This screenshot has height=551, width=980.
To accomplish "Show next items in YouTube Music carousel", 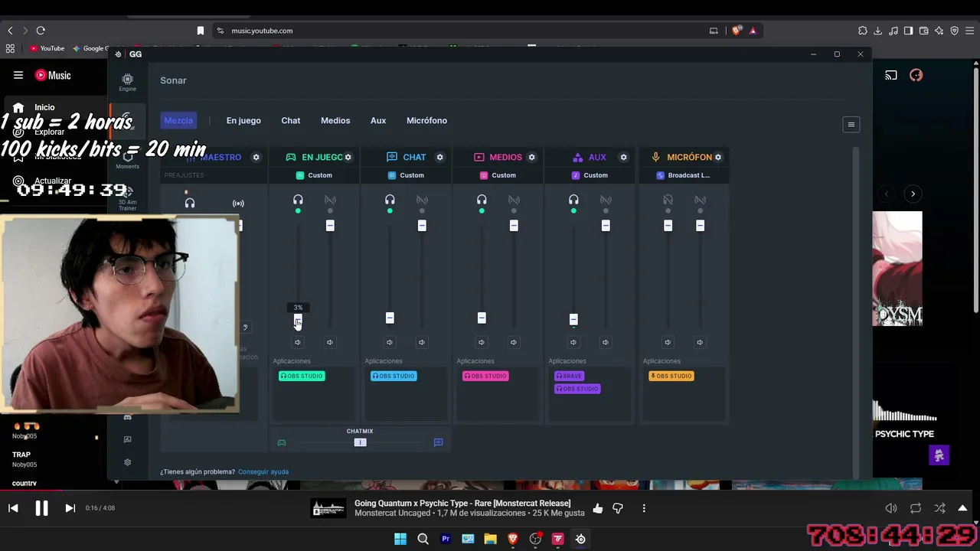I will (x=913, y=194).
